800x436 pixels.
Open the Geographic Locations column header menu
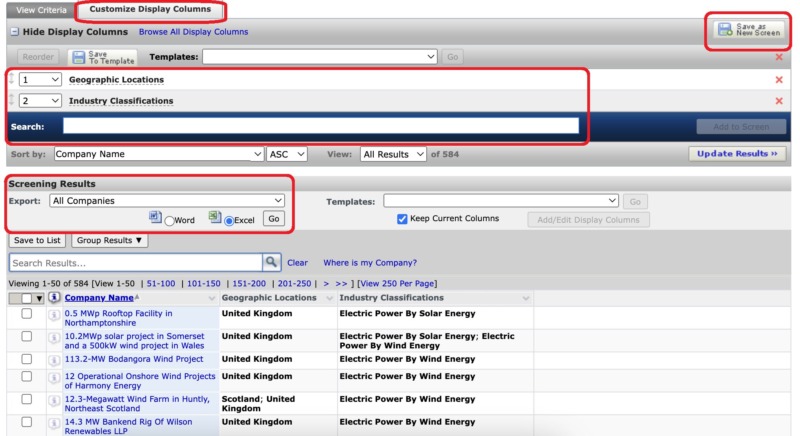tap(329, 298)
